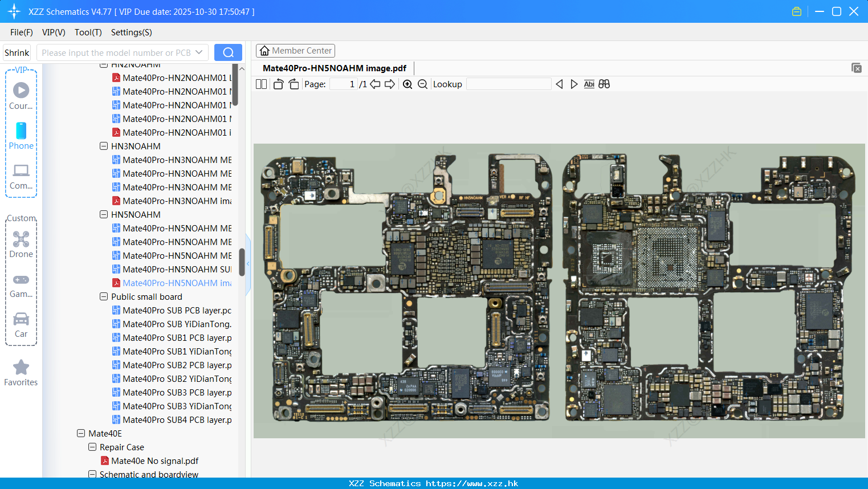Toggle the two-page layout view icon

coord(261,84)
